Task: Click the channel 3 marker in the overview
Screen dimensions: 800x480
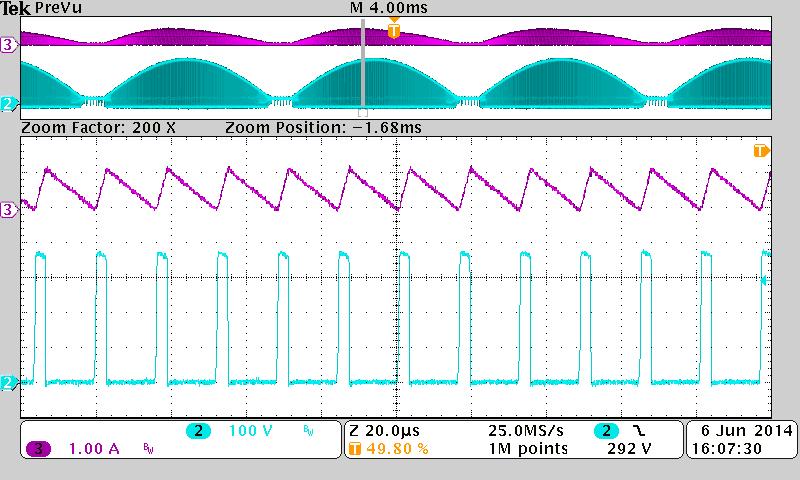Action: point(8,45)
